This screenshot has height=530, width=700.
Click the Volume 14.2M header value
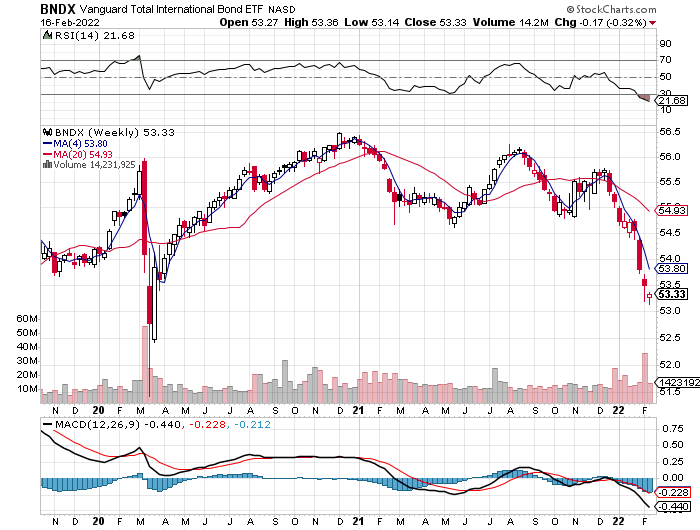click(x=510, y=22)
